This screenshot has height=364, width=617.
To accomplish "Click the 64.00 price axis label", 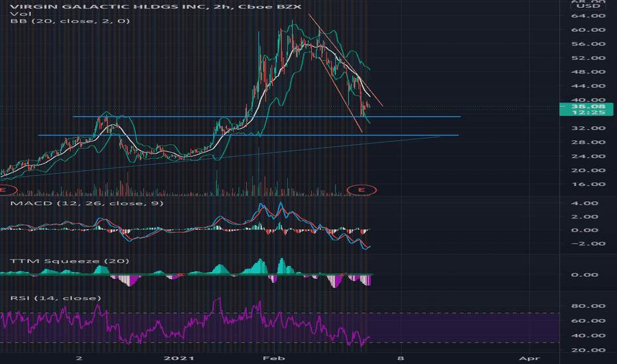I will click(589, 16).
